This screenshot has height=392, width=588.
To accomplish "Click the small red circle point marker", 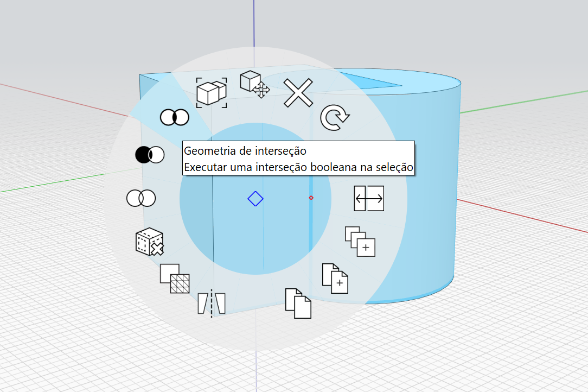I will pyautogui.click(x=311, y=198).
